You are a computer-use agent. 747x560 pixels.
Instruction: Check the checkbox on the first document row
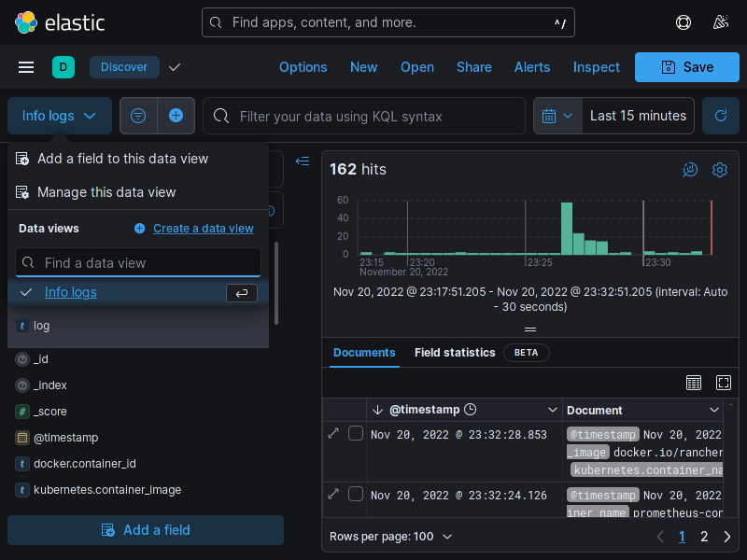pyautogui.click(x=355, y=433)
